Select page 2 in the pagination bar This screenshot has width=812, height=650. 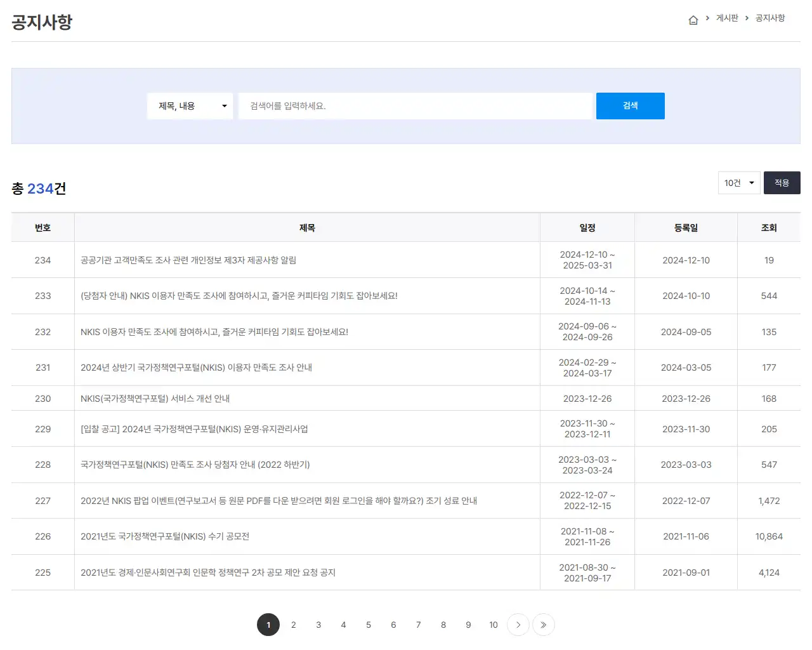point(293,625)
